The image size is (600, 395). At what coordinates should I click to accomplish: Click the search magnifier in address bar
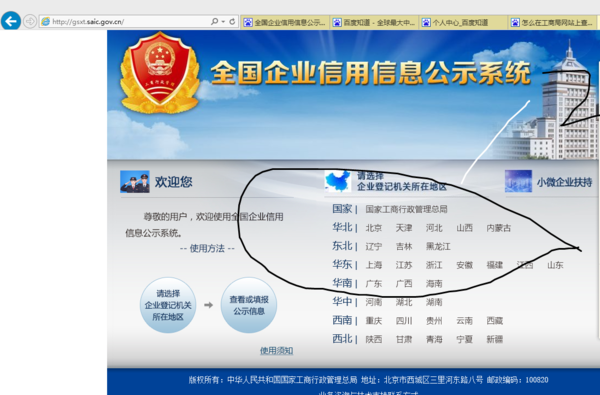[x=214, y=21]
